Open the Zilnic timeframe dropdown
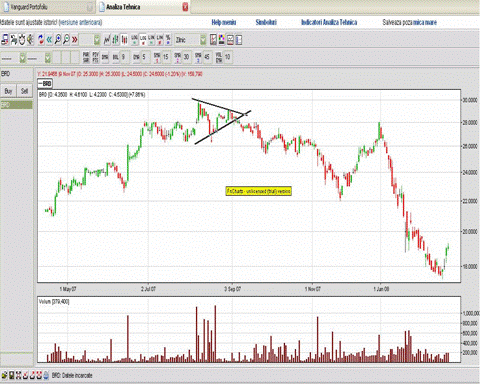 tap(203, 40)
